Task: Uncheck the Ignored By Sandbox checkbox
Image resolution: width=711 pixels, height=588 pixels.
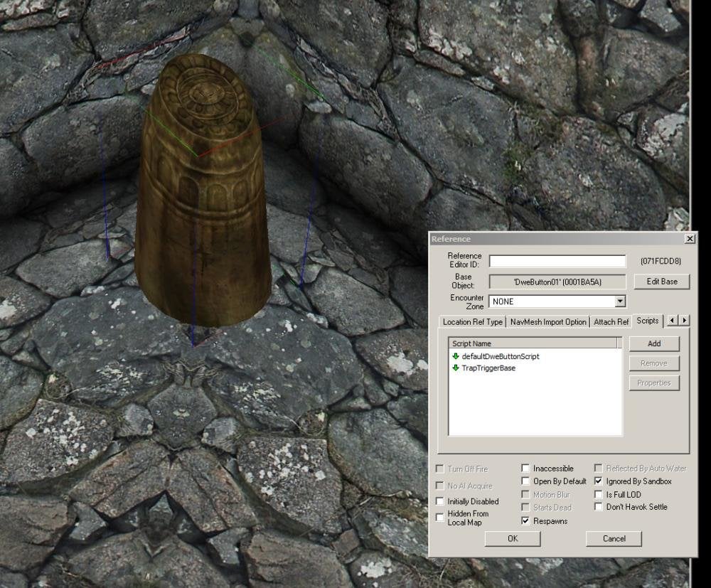Action: click(x=598, y=481)
